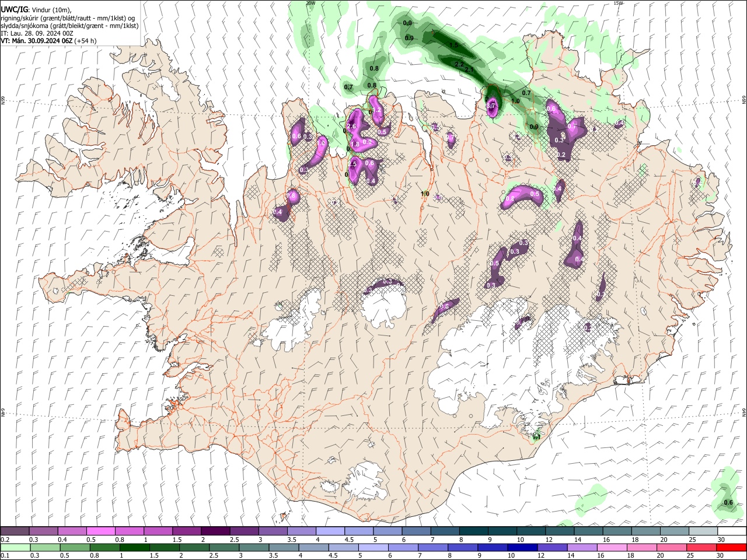Click the 'rigning/skúrir' legend description line
Image resolution: width=747 pixels, height=560 pixels.
tap(68, 18)
